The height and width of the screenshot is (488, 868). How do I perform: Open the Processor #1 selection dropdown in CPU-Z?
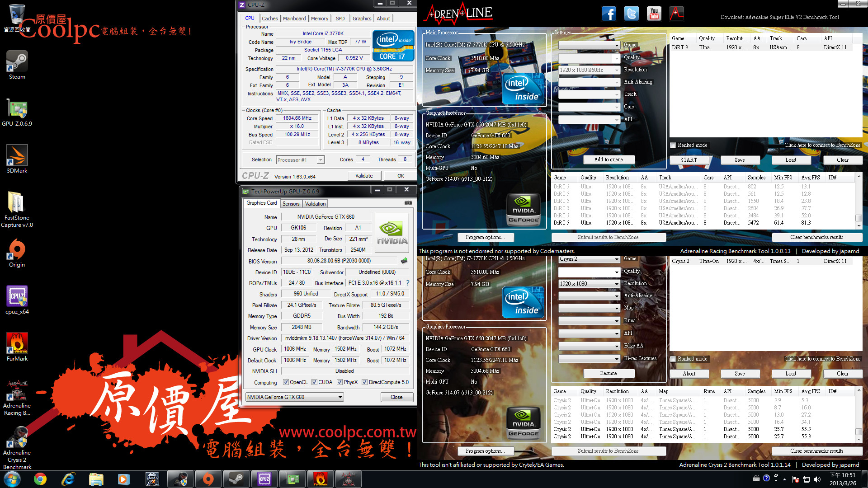click(x=300, y=160)
